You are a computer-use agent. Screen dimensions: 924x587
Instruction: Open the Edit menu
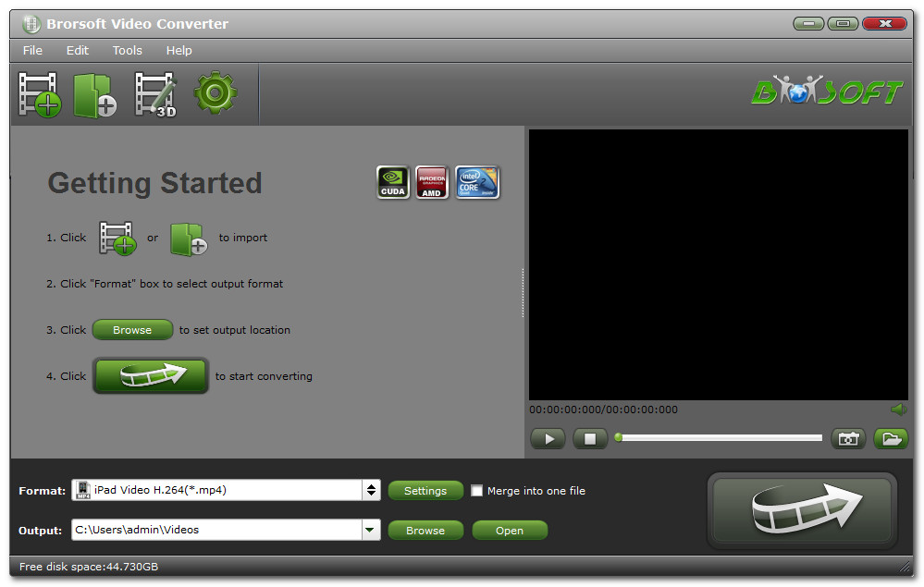(x=77, y=51)
